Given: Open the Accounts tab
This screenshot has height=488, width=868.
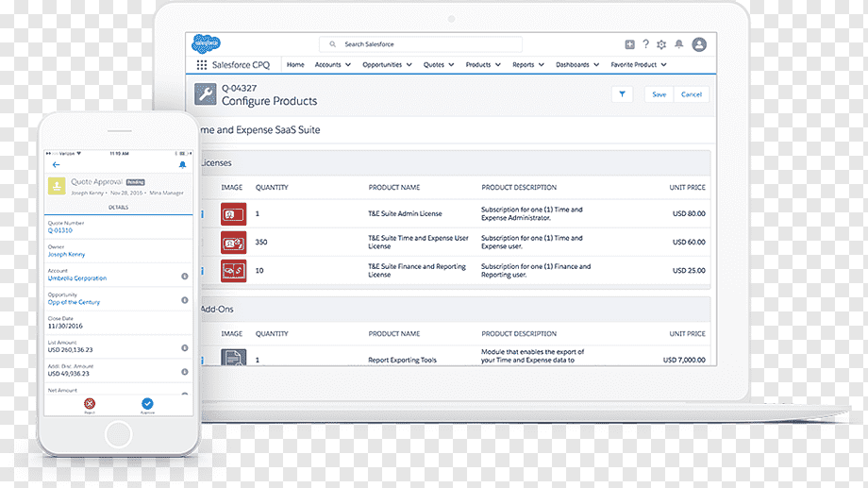Looking at the screenshot, I should (x=327, y=65).
